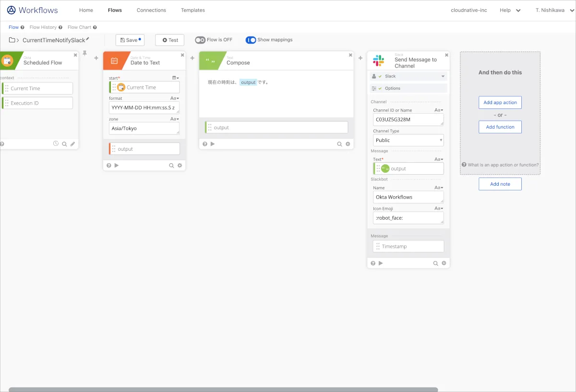Toggle the Flow is OFF switch
This screenshot has width=576, height=392.
[200, 40]
